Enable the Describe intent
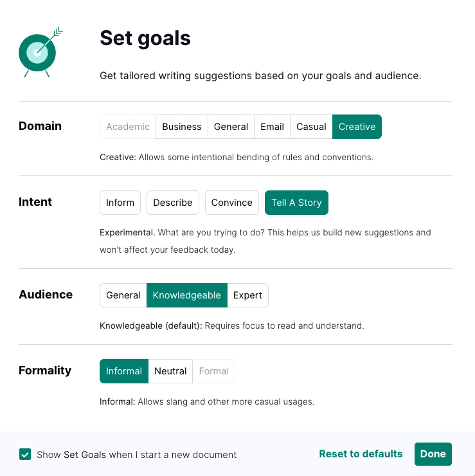The height and width of the screenshot is (476, 475). point(173,203)
